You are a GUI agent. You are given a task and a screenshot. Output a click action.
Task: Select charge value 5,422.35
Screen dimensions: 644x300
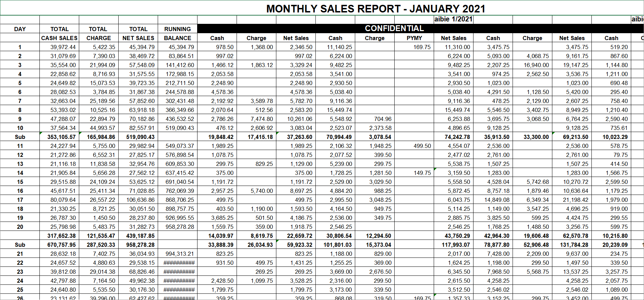point(99,47)
